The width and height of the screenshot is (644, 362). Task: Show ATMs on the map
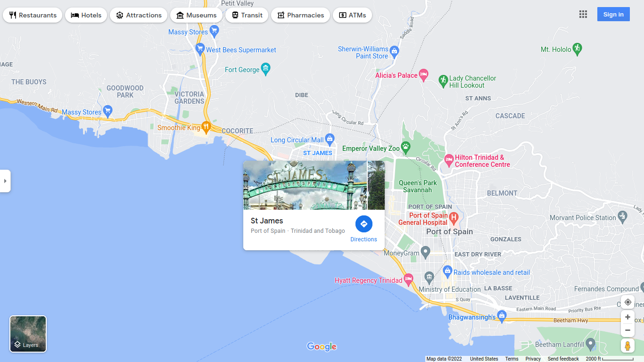[352, 15]
